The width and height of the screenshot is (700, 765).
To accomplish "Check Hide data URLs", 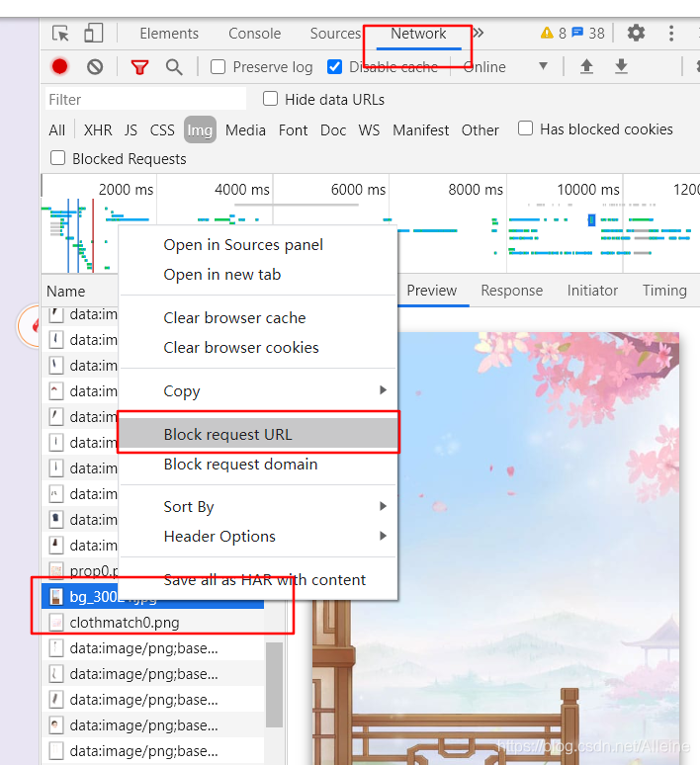I will [x=270, y=99].
